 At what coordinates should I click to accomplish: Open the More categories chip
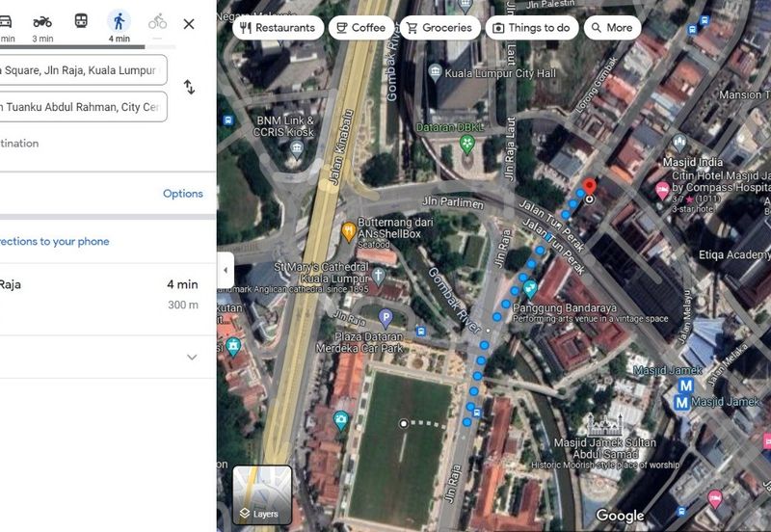point(612,28)
